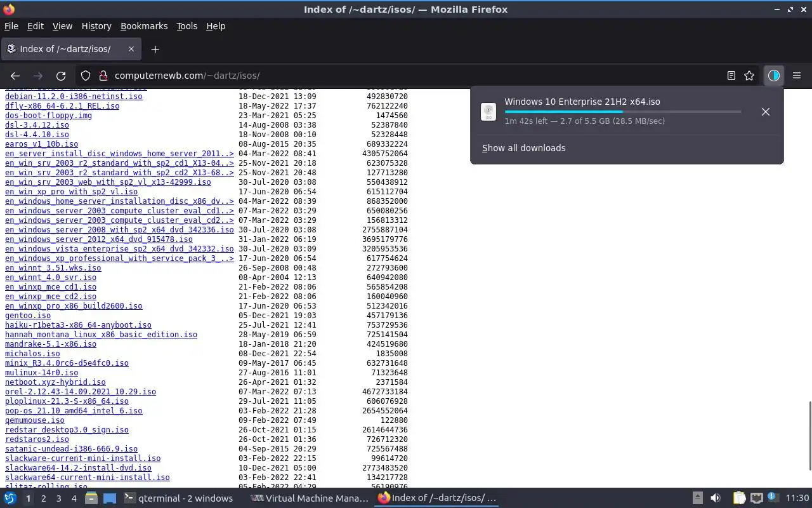This screenshot has height=508, width=812.
Task: Open the View menu
Action: coord(62,26)
